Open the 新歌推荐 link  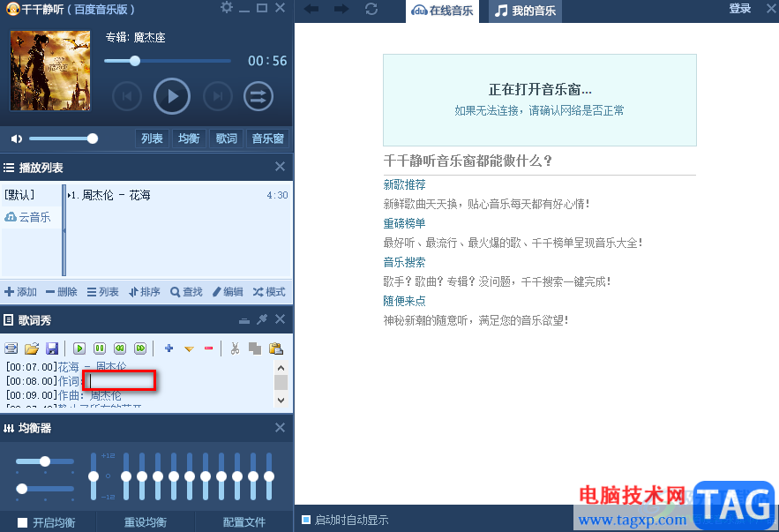pos(404,184)
